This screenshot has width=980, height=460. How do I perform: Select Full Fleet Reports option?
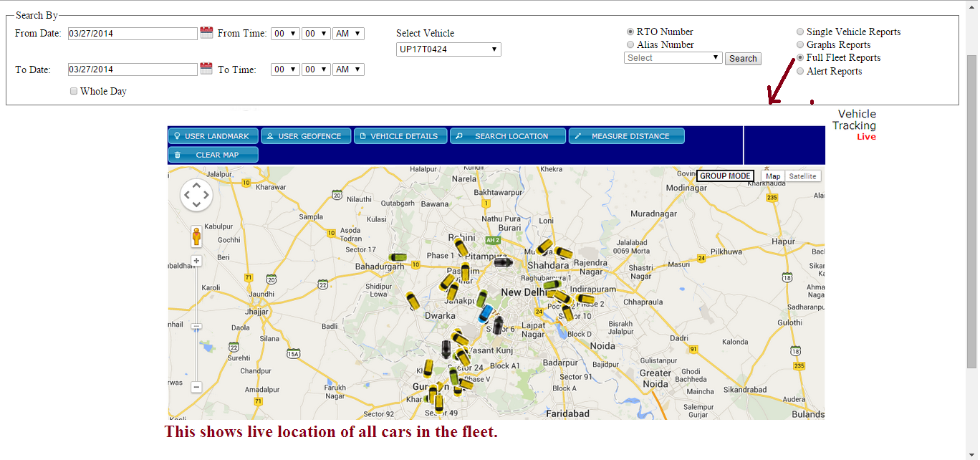click(x=800, y=57)
